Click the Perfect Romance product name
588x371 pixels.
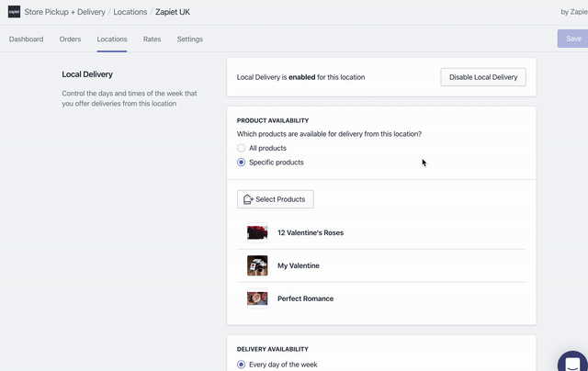(305, 298)
